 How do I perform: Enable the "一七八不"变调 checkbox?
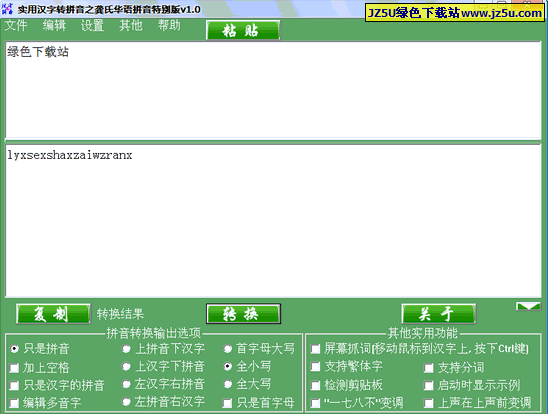pyautogui.click(x=357, y=403)
